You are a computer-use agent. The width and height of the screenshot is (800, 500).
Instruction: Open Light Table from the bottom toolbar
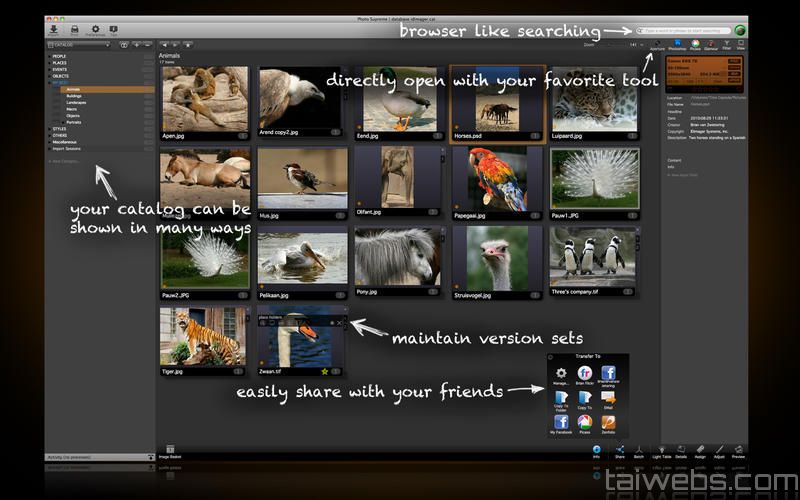coord(662,451)
